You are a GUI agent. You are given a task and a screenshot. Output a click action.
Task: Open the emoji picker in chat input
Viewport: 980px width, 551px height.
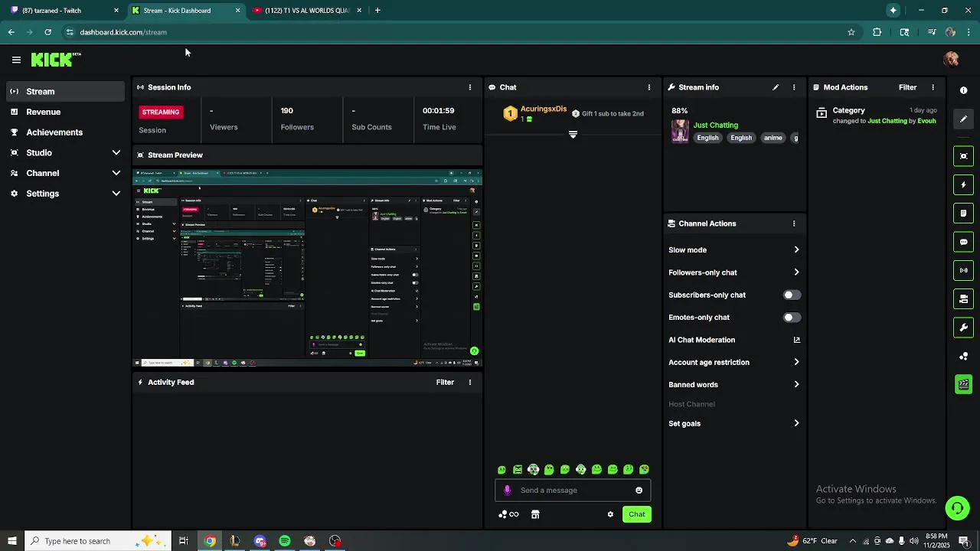pyautogui.click(x=639, y=491)
